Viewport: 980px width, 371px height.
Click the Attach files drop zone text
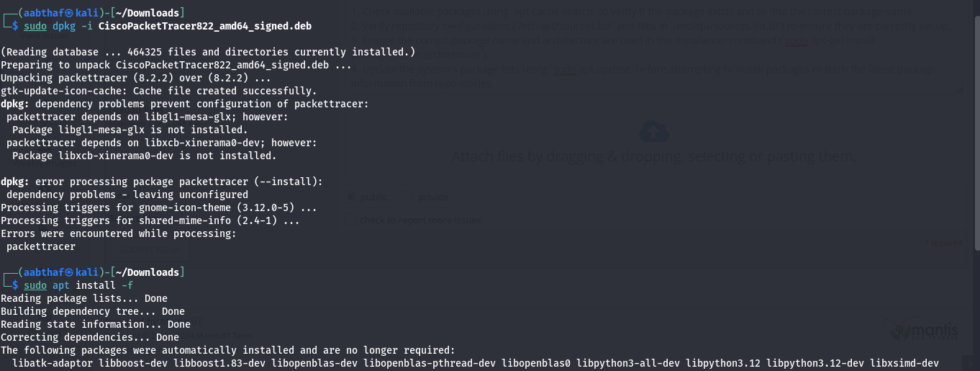(x=653, y=156)
